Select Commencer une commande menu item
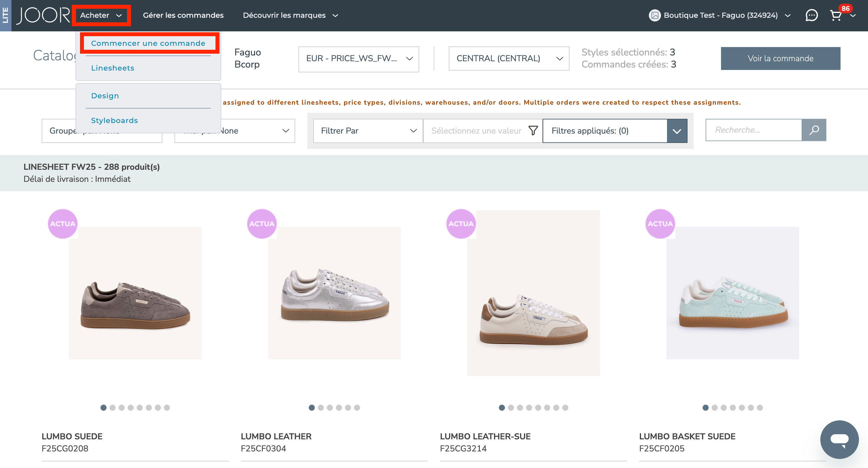This screenshot has width=868, height=468. pos(148,43)
